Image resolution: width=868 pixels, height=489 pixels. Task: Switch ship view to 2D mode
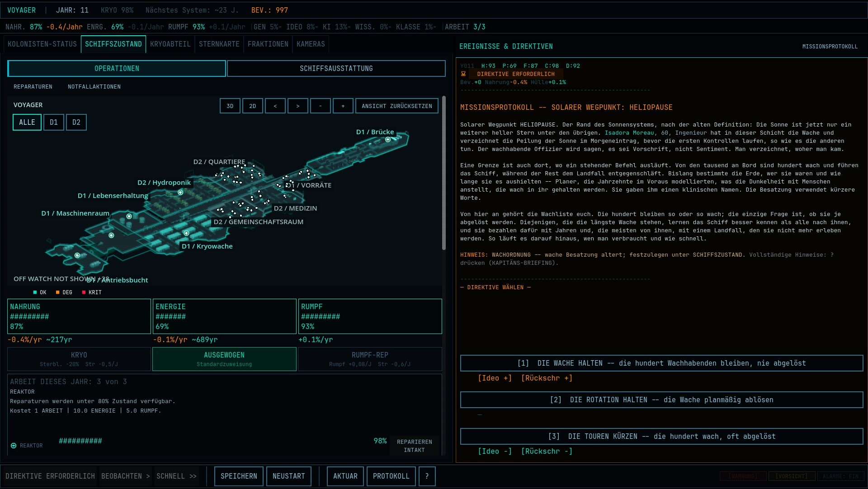[x=253, y=106]
